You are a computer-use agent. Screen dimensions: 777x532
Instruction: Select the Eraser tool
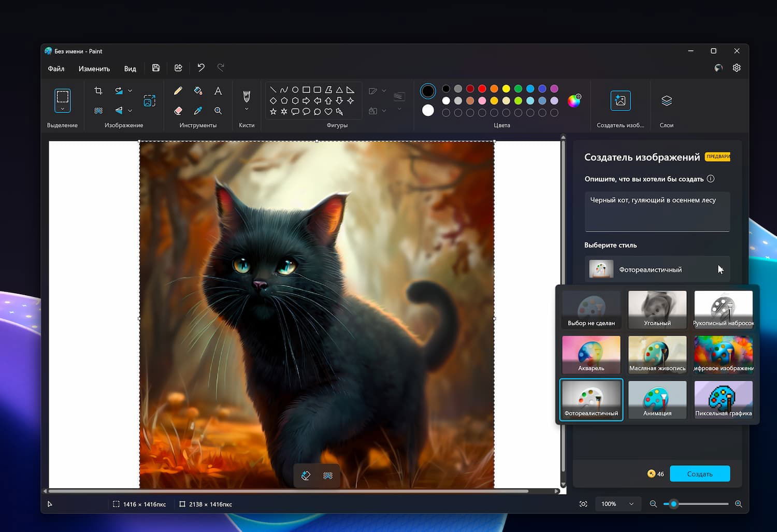tap(178, 110)
